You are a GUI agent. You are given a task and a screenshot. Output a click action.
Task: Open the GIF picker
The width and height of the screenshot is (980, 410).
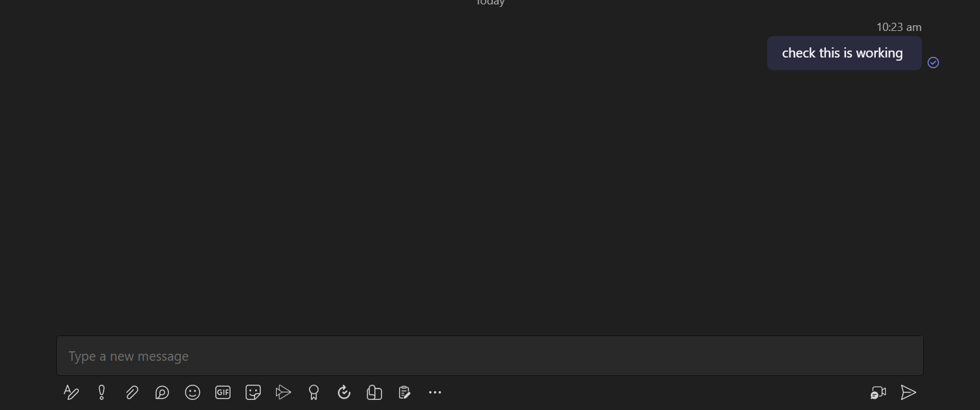coord(223,392)
